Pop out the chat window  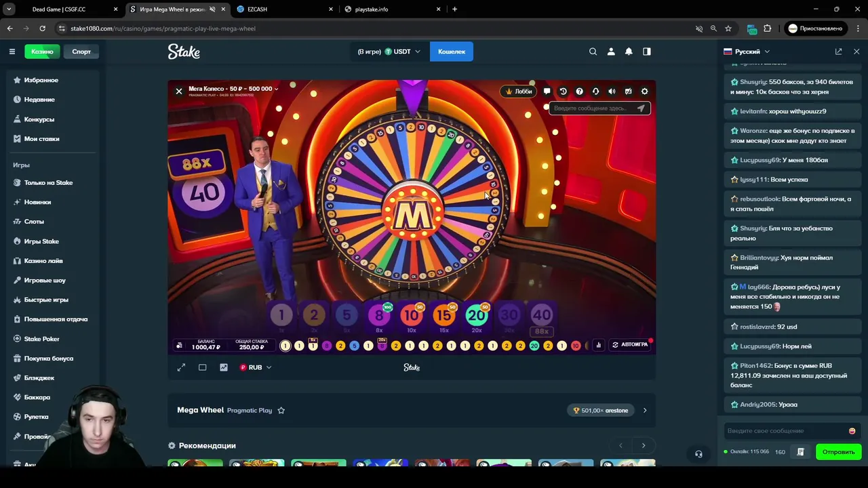pyautogui.click(x=839, y=52)
